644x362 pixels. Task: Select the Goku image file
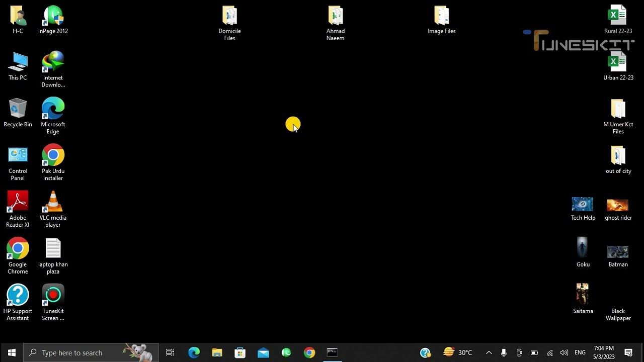click(583, 252)
